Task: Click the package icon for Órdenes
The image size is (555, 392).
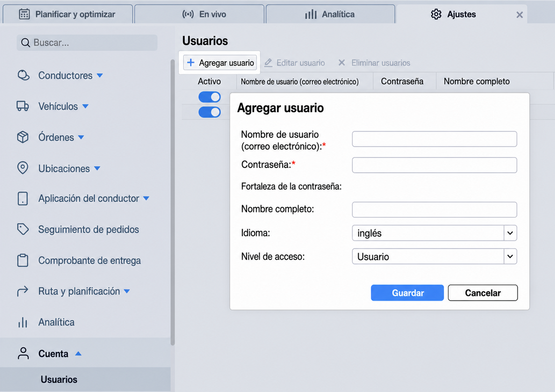Action: tap(23, 137)
